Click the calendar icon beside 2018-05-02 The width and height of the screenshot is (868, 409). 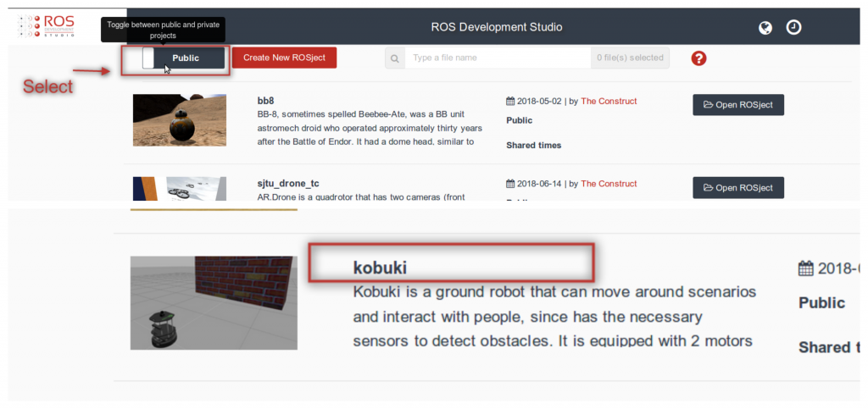(510, 101)
